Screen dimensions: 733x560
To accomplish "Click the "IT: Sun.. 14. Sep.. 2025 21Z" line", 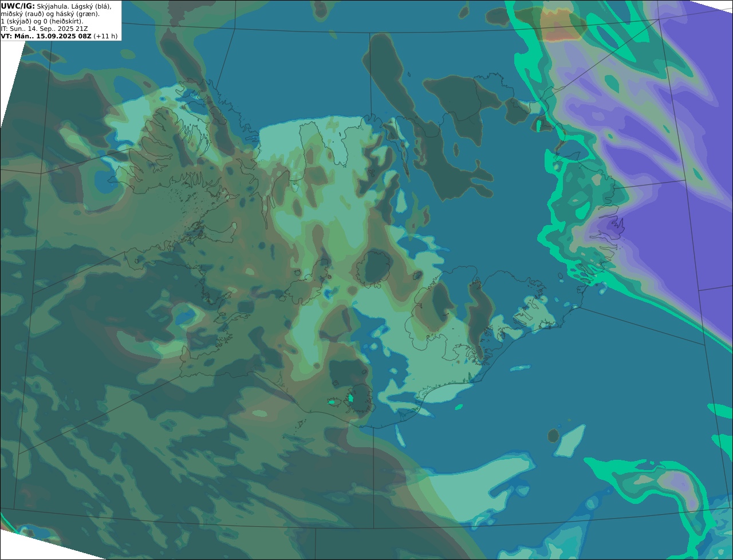I will point(44,29).
